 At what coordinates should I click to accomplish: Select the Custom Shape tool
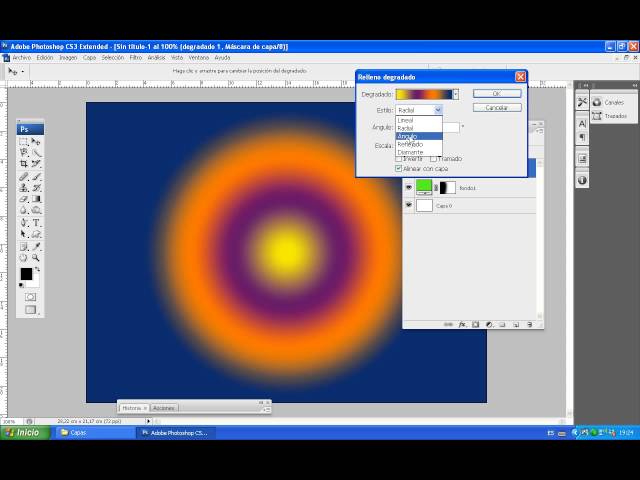coord(36,234)
